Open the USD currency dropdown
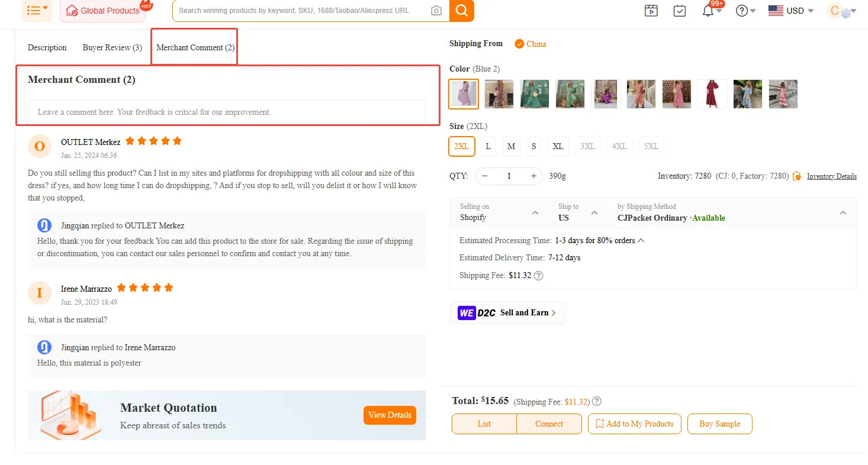868x465 pixels. [791, 11]
